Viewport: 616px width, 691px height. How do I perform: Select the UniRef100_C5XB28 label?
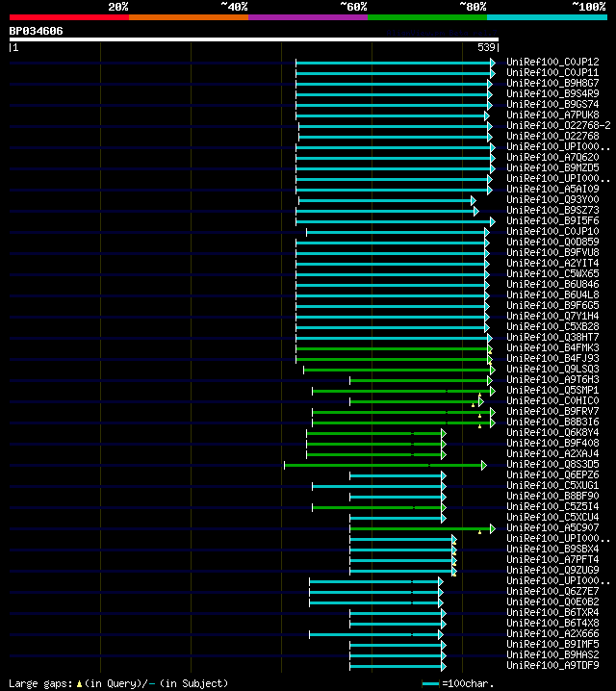tap(552, 326)
